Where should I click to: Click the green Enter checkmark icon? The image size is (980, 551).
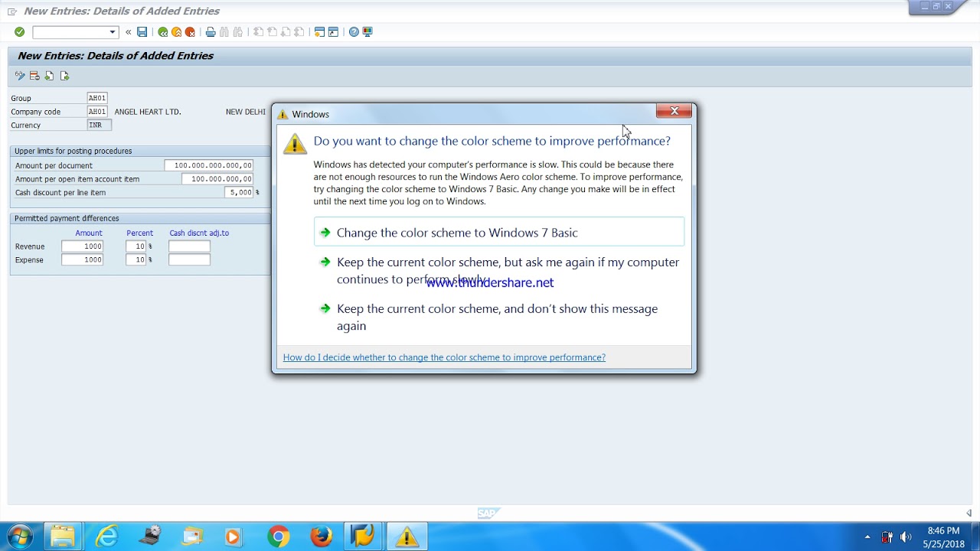point(19,31)
